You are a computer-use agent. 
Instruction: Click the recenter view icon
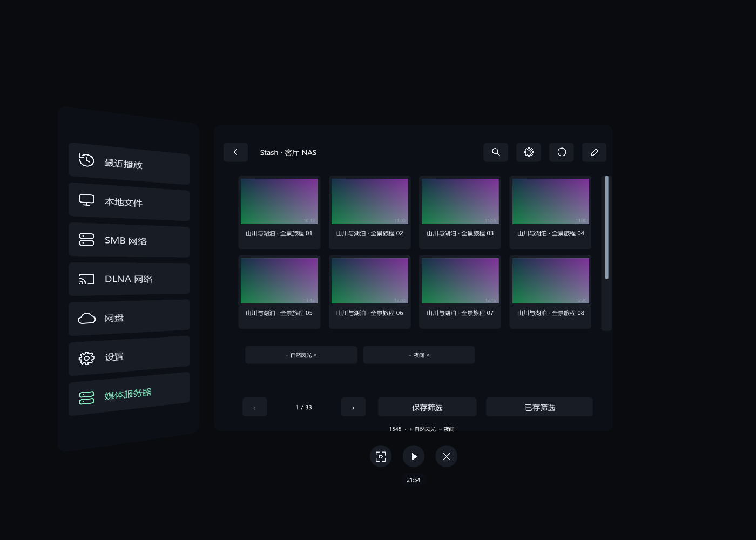click(x=381, y=456)
